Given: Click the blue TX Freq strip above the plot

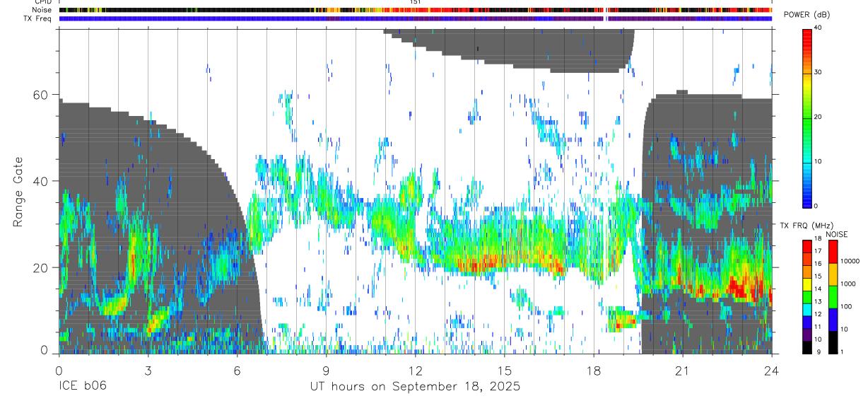Looking at the screenshot, I should pyautogui.click(x=415, y=18).
